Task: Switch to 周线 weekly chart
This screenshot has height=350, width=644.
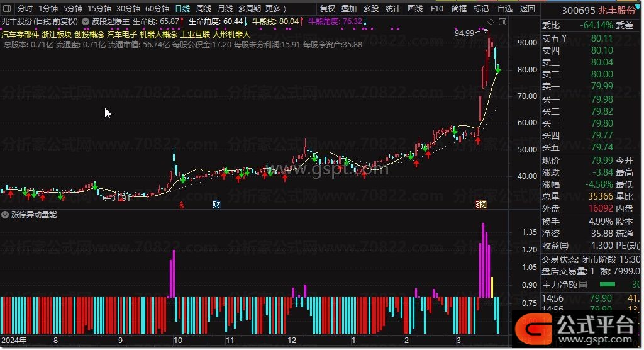Action: coord(204,8)
